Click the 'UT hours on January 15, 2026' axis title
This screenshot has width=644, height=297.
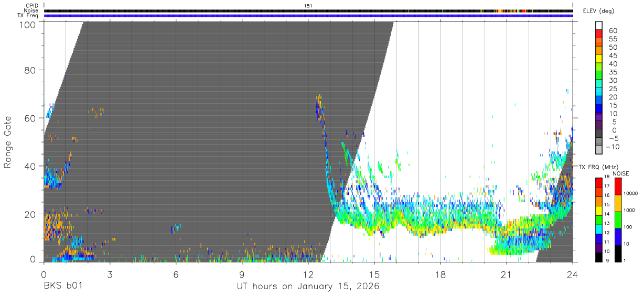click(x=307, y=287)
